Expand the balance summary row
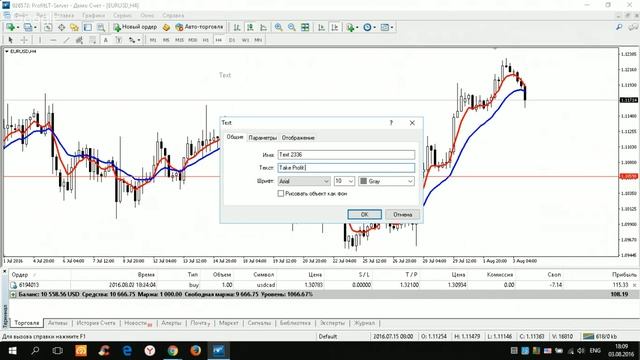The width and height of the screenshot is (640, 360). coord(13,294)
